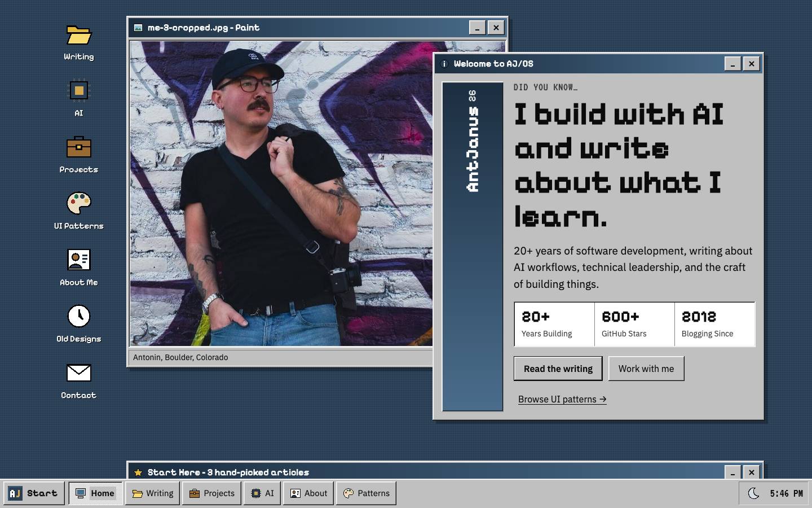
Task: Open the About Me desktop icon
Action: tap(79, 268)
